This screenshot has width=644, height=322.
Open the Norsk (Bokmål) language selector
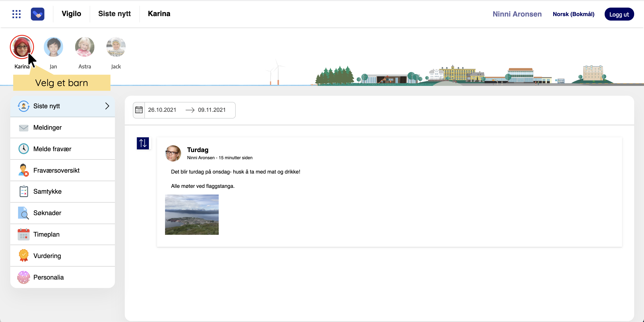click(573, 14)
